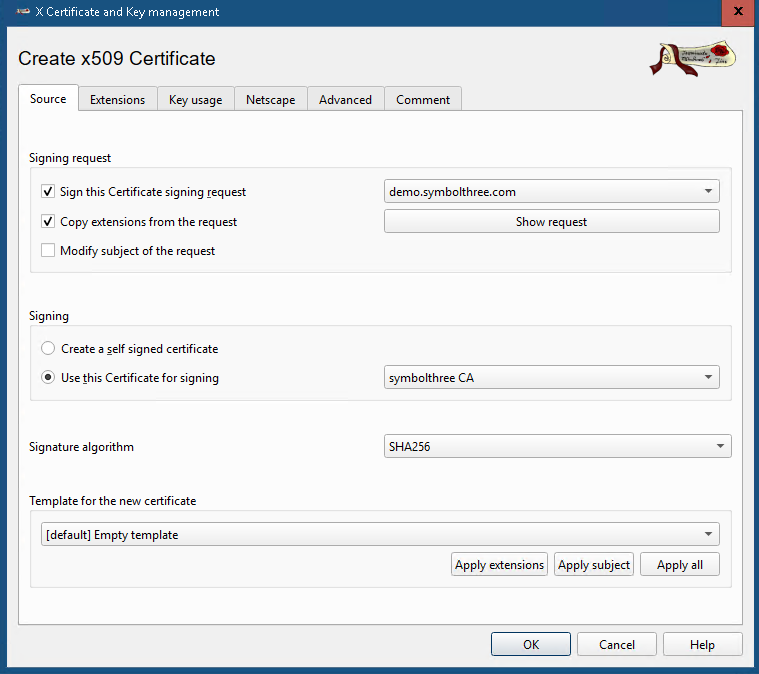The height and width of the screenshot is (674, 759).
Task: Click the Template for the new certificate label
Action: (x=112, y=501)
